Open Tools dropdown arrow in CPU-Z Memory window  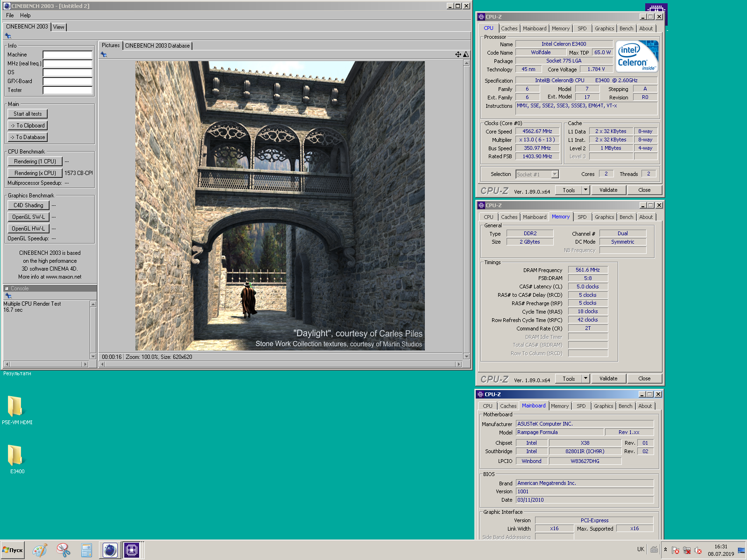[586, 378]
